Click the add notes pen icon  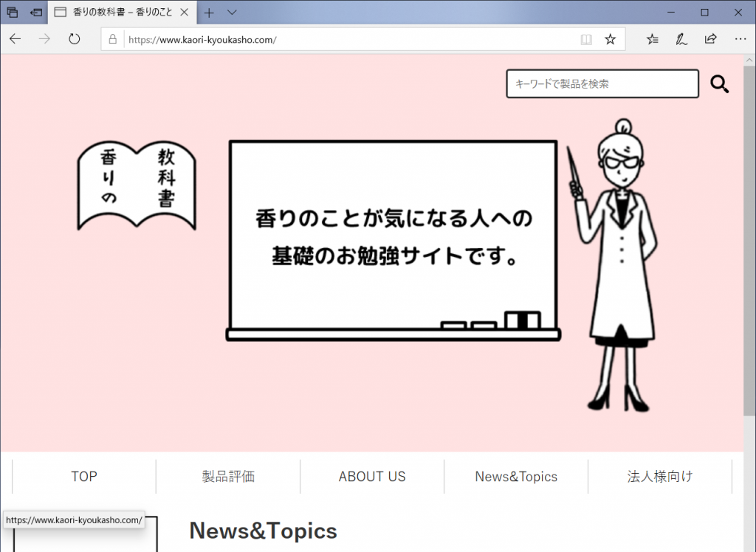coord(681,39)
